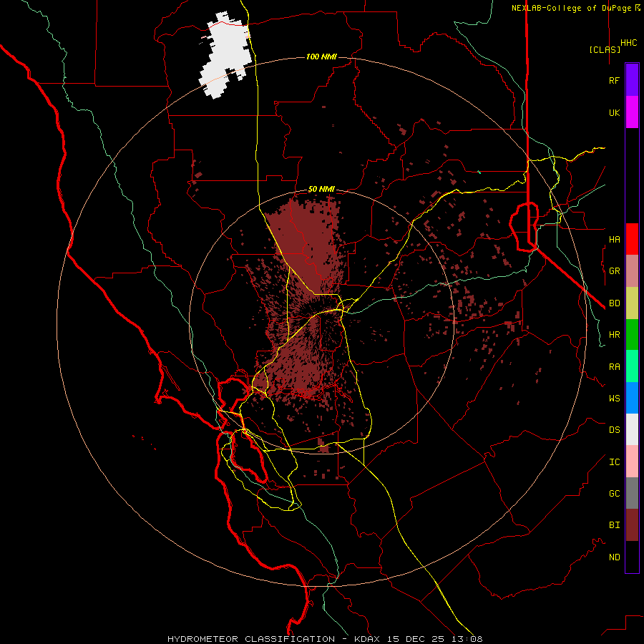Select the BD yellow legend swatch
The height and width of the screenshot is (644, 644).
coord(632,303)
